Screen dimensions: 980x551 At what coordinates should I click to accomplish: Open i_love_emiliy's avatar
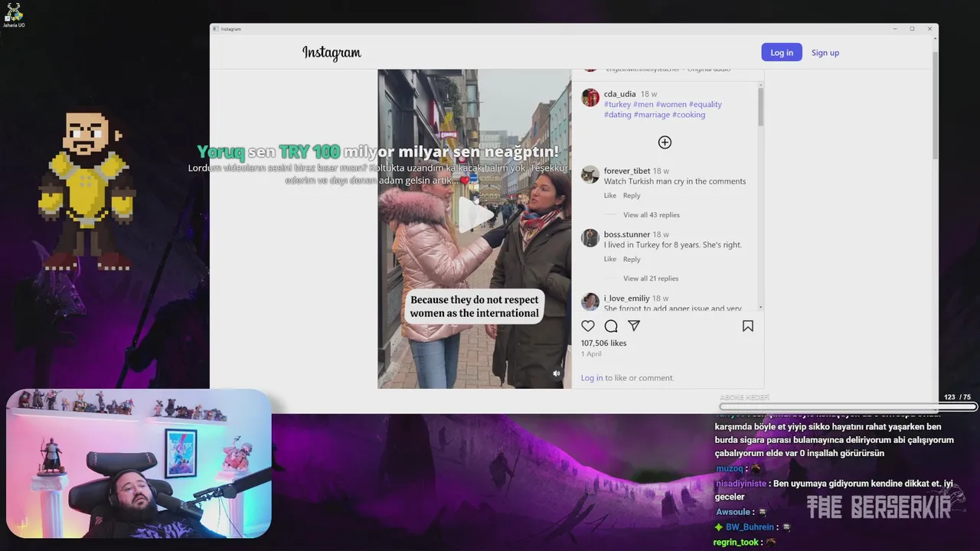click(x=590, y=301)
